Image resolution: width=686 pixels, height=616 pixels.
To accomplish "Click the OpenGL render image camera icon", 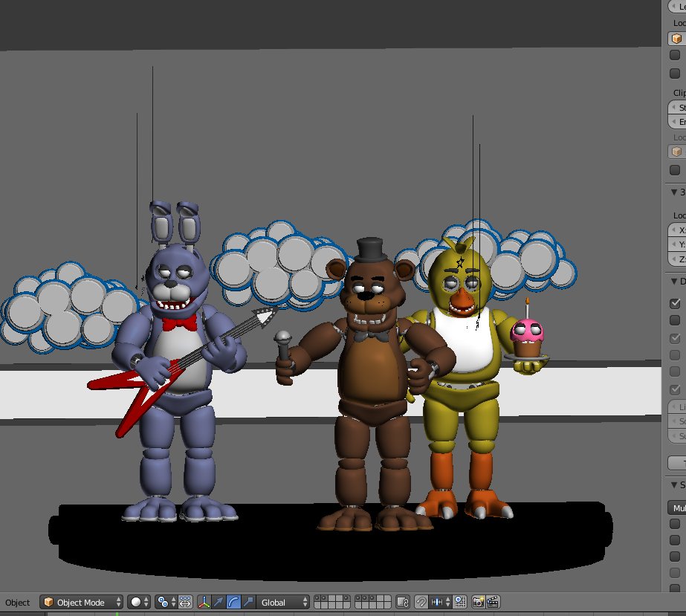I will 478,603.
